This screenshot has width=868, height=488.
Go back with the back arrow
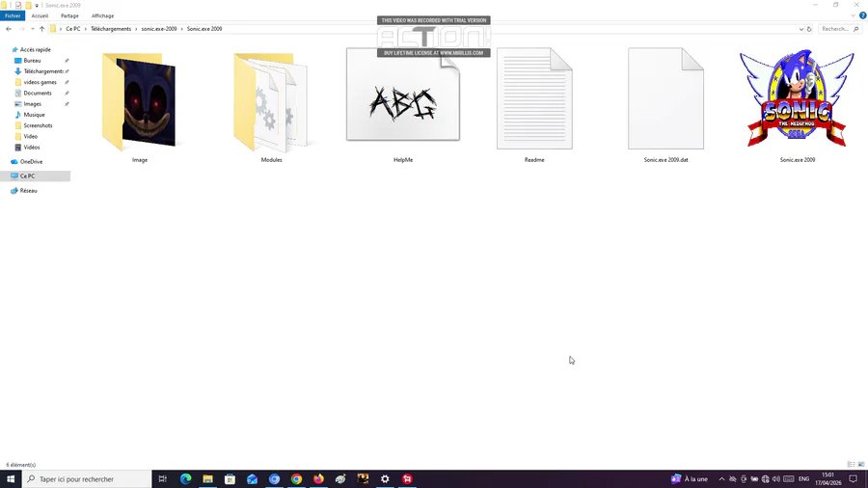click(9, 29)
